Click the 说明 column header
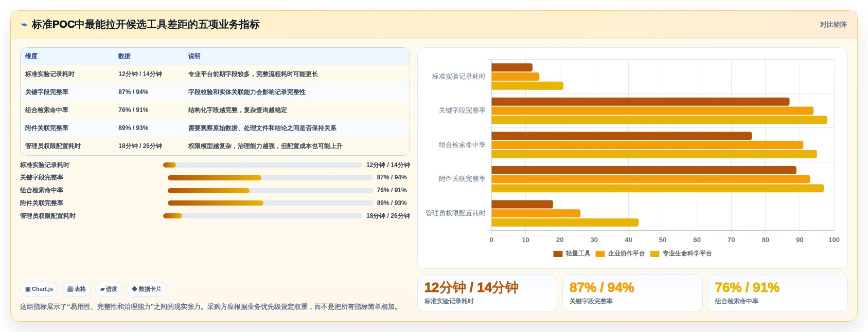The width and height of the screenshot is (868, 332). point(194,56)
